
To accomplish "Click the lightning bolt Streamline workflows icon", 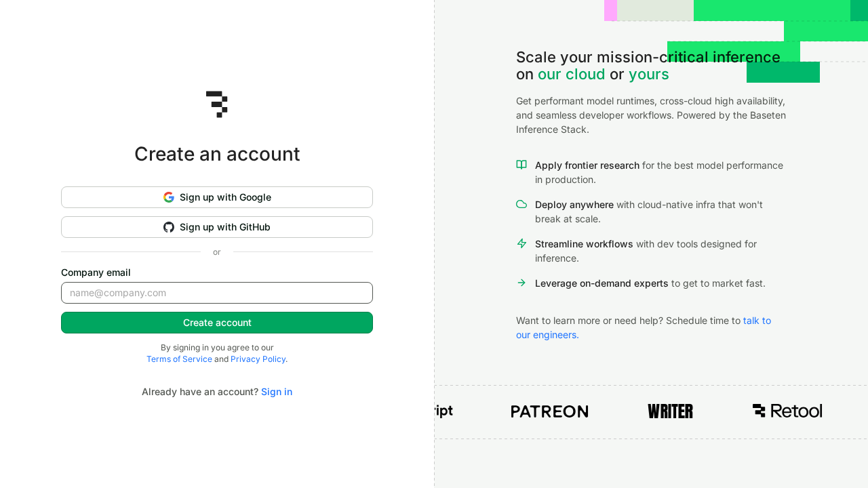I will tap(521, 243).
